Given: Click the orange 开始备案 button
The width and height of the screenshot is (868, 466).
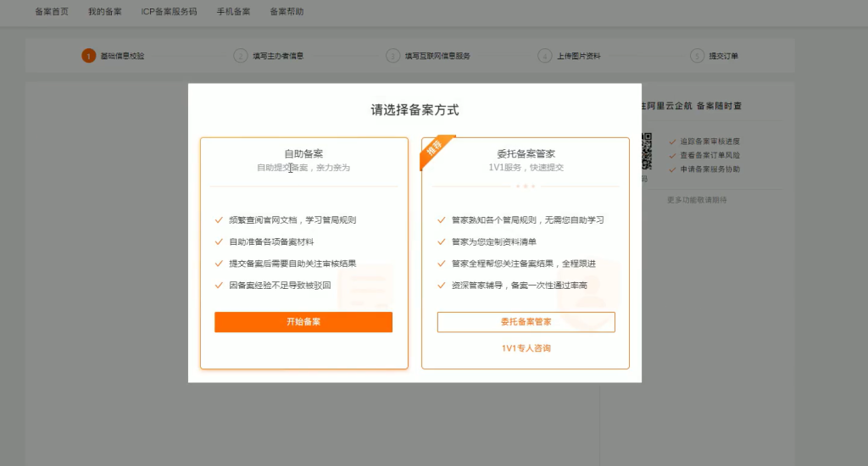Looking at the screenshot, I should (303, 322).
